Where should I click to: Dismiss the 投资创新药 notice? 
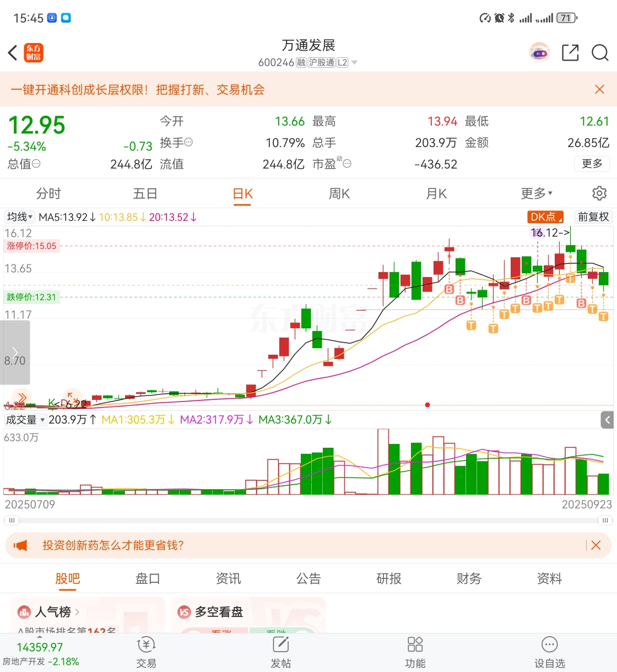click(596, 545)
